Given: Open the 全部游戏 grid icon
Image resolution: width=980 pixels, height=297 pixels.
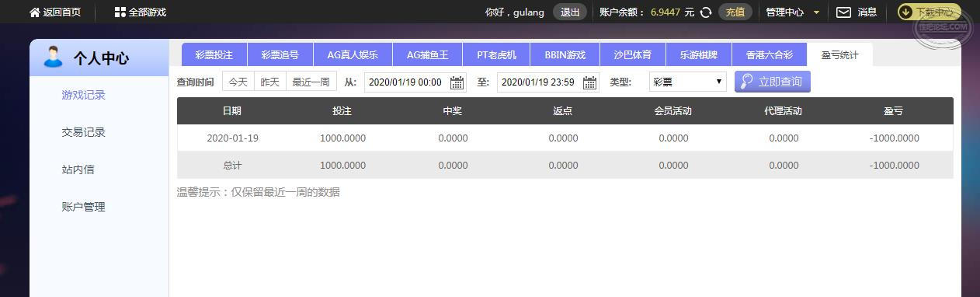Looking at the screenshot, I should tap(120, 12).
